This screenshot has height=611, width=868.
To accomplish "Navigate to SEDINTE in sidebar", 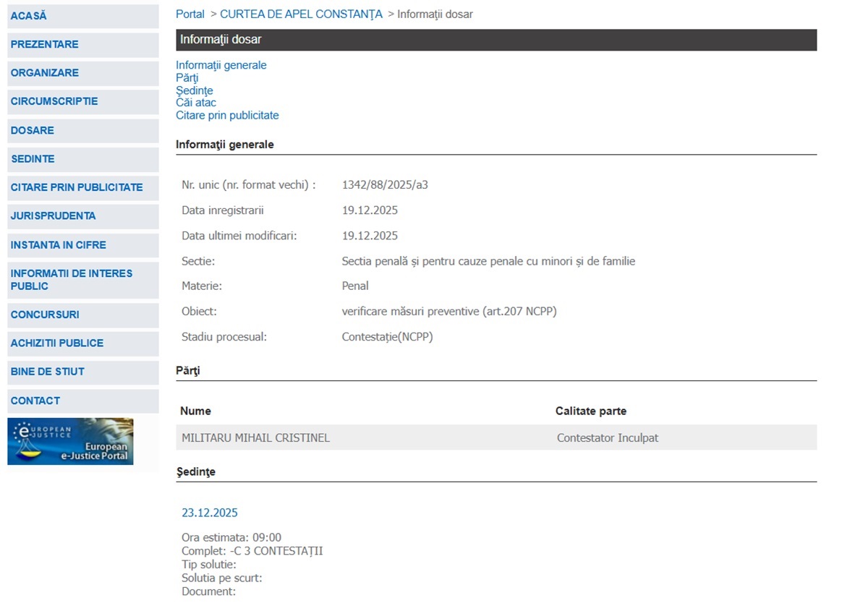I will click(x=33, y=158).
